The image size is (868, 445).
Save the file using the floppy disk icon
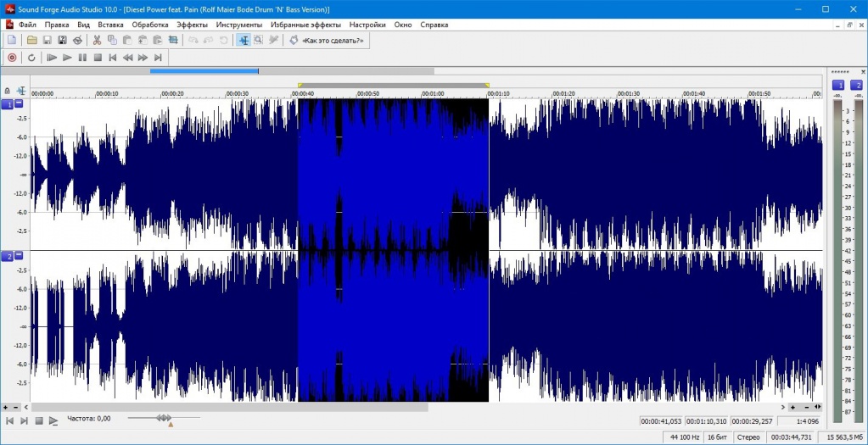(47, 40)
